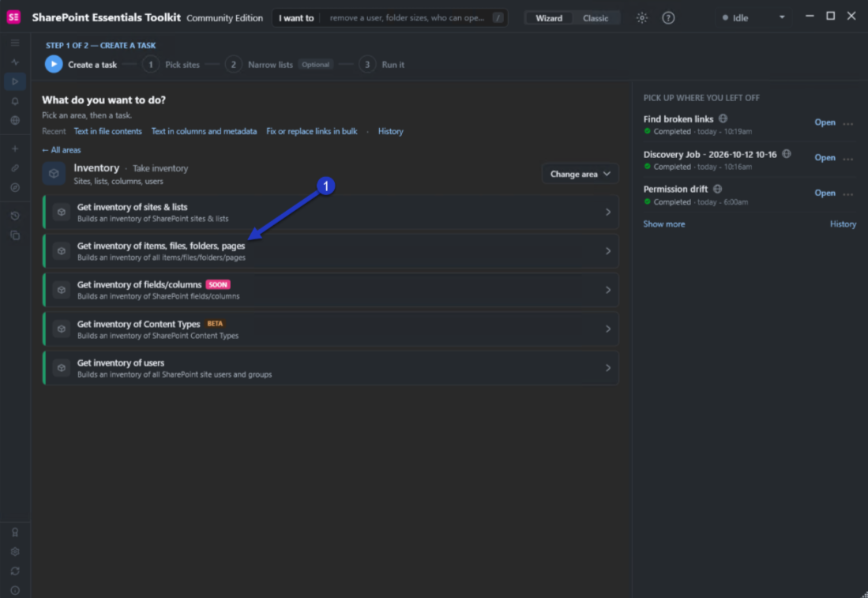Go back to All areas
The height and width of the screenshot is (598, 868).
pyautogui.click(x=62, y=150)
